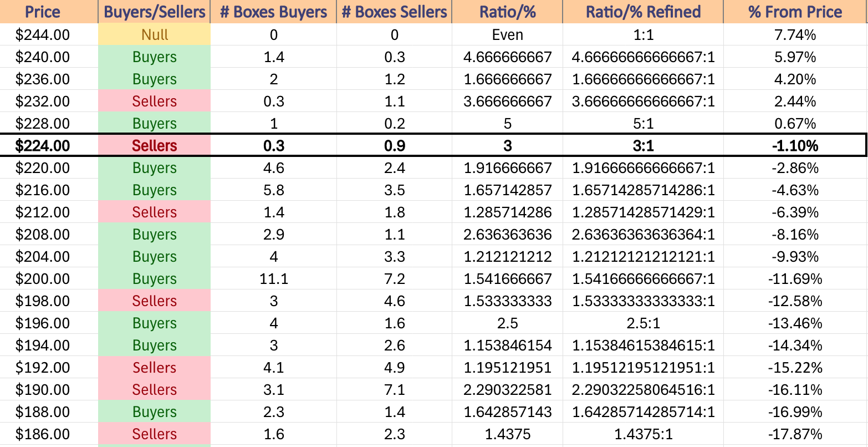
Task: Click the $194.00 price cell
Action: [49, 346]
